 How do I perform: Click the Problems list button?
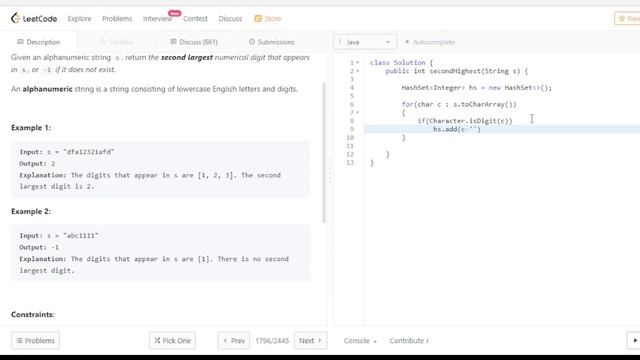[x=36, y=340]
